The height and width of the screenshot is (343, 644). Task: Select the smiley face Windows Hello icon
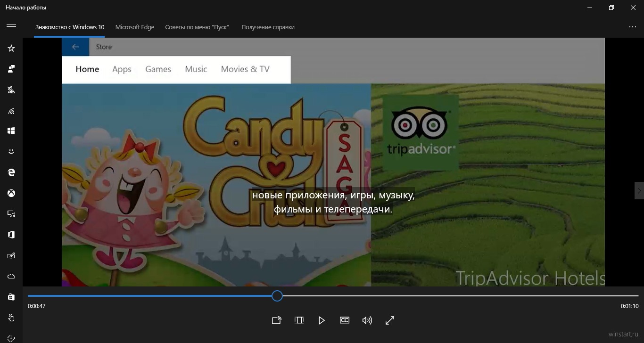coord(11,152)
